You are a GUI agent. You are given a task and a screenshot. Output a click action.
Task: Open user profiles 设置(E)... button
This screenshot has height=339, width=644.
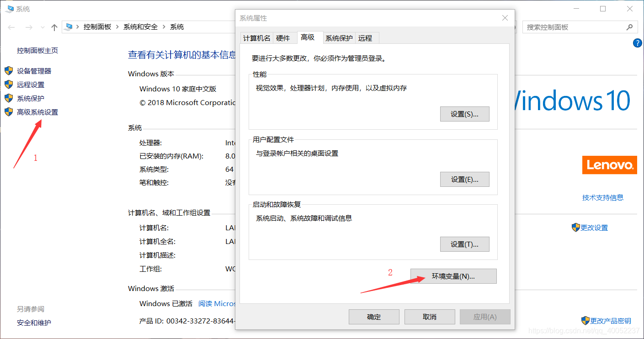pos(464,180)
